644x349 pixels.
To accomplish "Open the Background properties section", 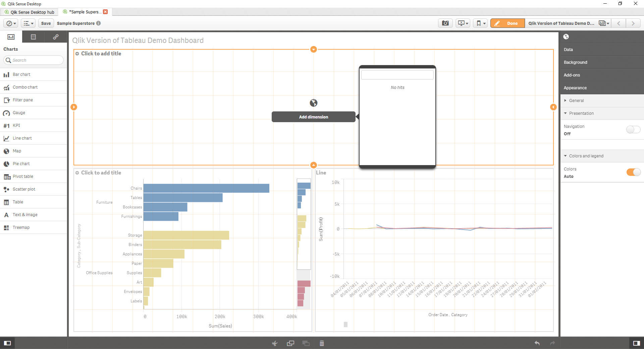I will [602, 62].
